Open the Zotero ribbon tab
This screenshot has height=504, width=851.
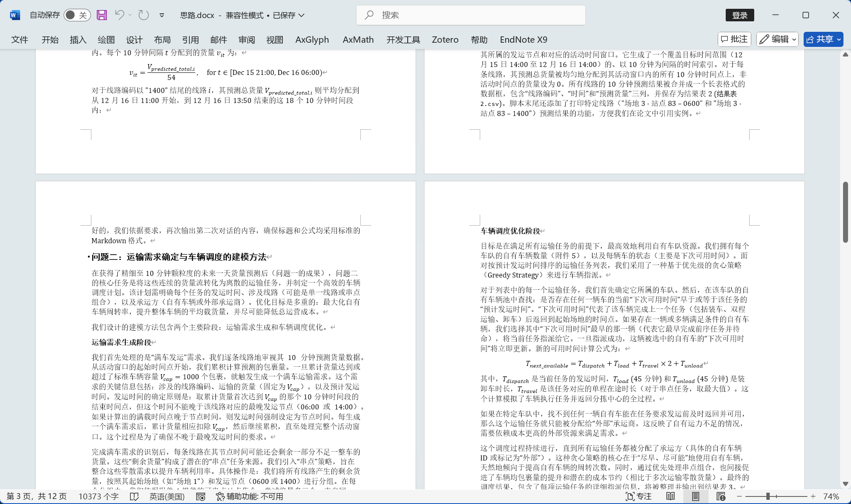pos(445,40)
